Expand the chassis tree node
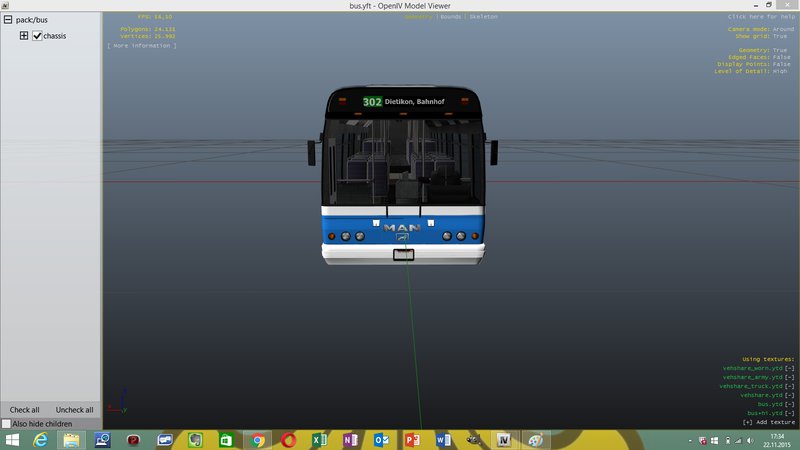 pos(24,36)
